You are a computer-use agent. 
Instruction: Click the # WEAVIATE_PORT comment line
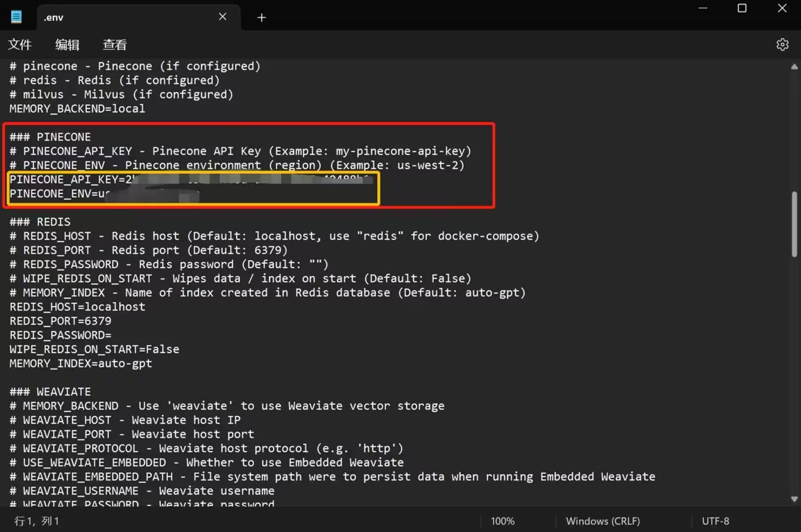point(131,434)
